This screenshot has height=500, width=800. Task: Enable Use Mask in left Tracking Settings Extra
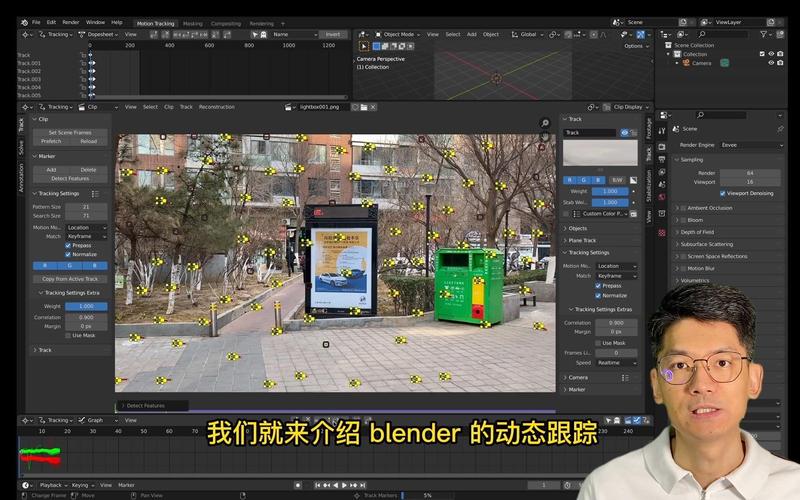68,335
